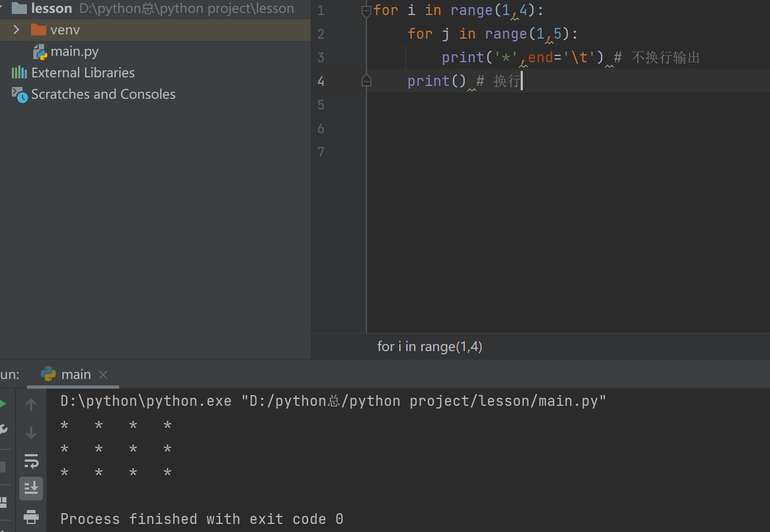This screenshot has width=770, height=532.
Task: Click the Scratches and Consoles clock icon
Action: pos(19,94)
